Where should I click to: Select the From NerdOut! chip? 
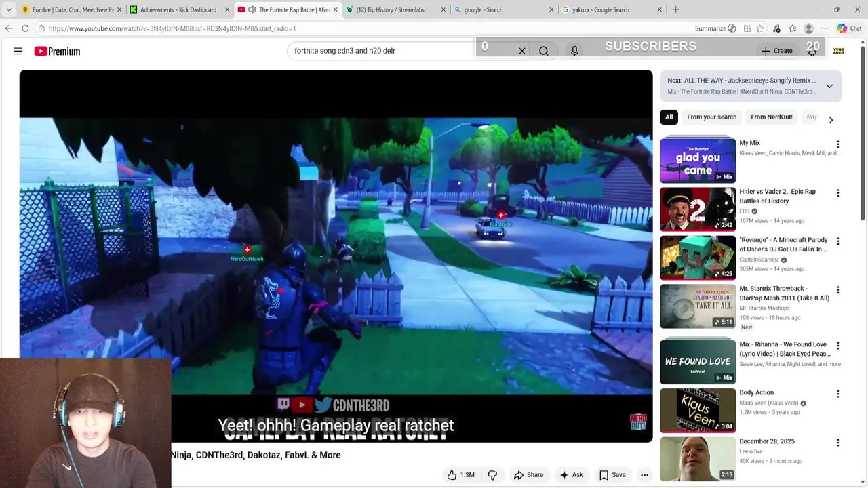pyautogui.click(x=772, y=117)
